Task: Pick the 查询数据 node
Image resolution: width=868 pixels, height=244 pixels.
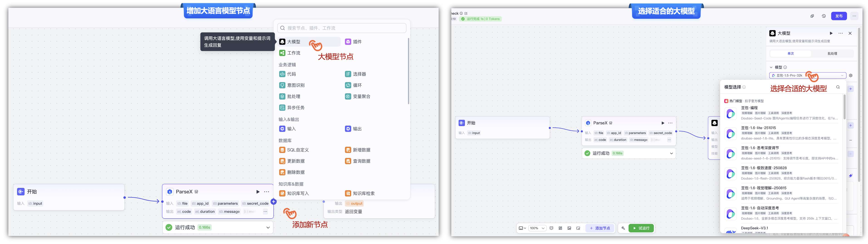Action: (358, 161)
